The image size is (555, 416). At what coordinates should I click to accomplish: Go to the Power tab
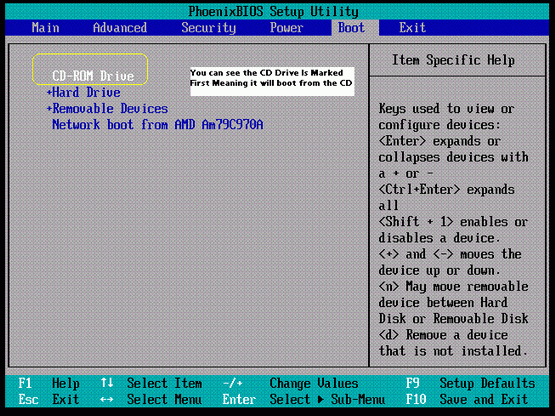pyautogui.click(x=286, y=28)
